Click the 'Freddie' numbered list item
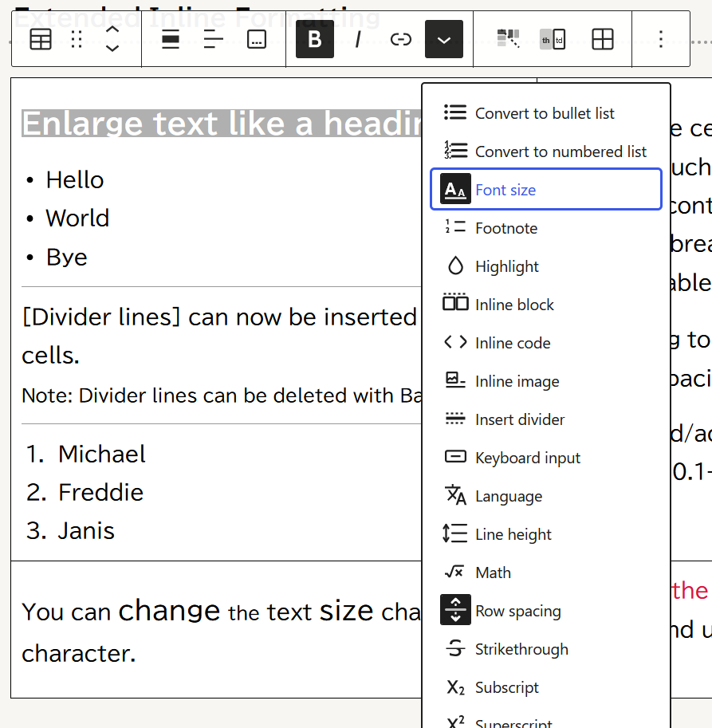Image resolution: width=712 pixels, height=728 pixels. point(100,493)
